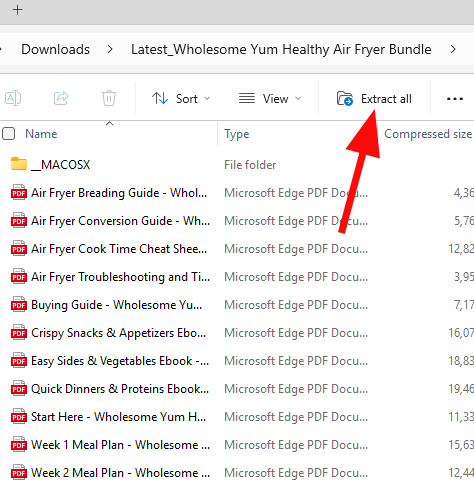Image resolution: width=474 pixels, height=490 pixels.
Task: Click the Extract all button
Action: pos(374,99)
